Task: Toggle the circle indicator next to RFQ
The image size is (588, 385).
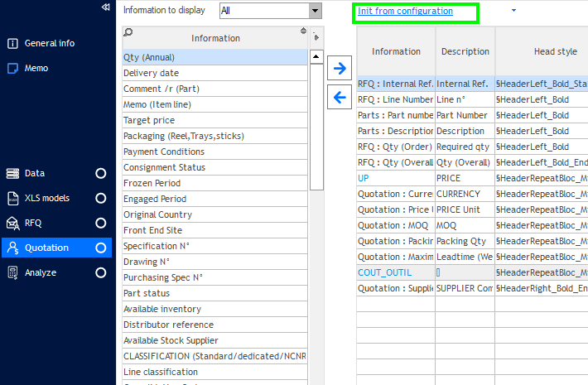Action: tap(101, 223)
